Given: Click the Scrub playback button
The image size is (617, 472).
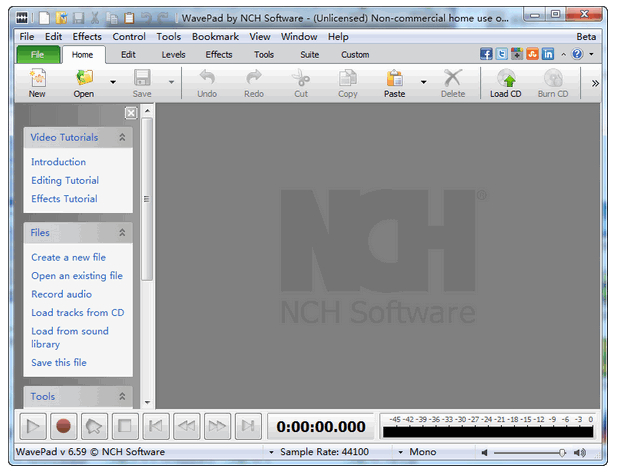Looking at the screenshot, I should point(94,426).
